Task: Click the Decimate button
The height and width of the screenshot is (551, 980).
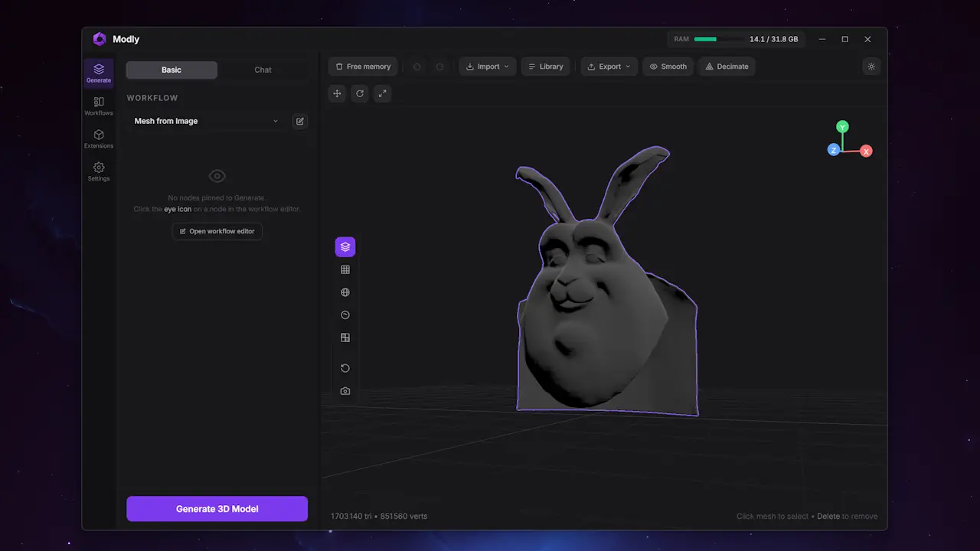Action: click(727, 67)
